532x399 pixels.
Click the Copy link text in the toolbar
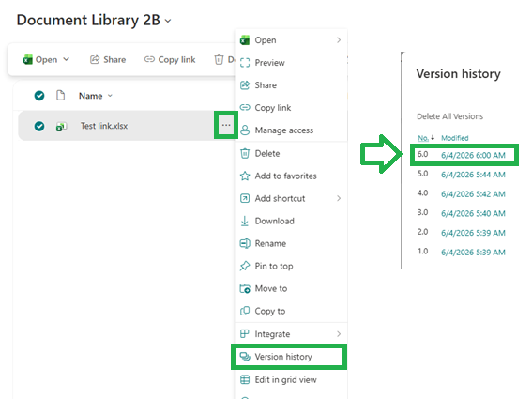tap(176, 60)
